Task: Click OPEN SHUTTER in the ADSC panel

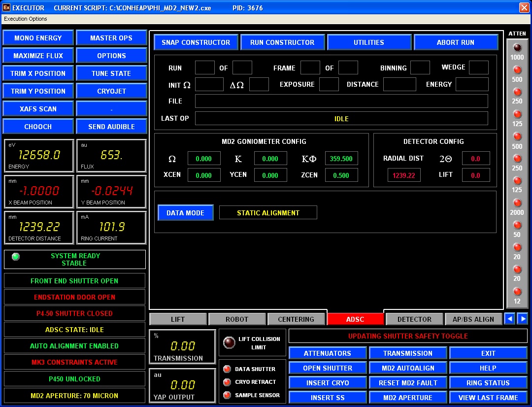Action: click(x=327, y=368)
